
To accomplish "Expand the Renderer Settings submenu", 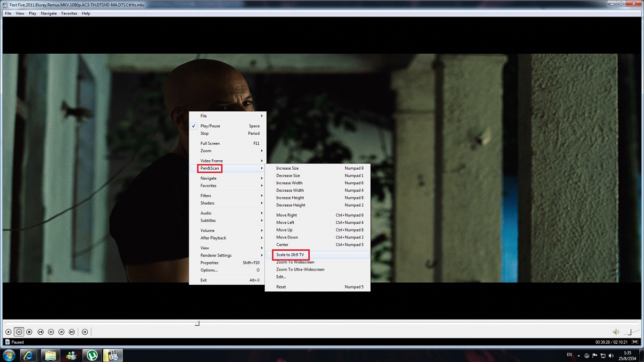I will [228, 255].
